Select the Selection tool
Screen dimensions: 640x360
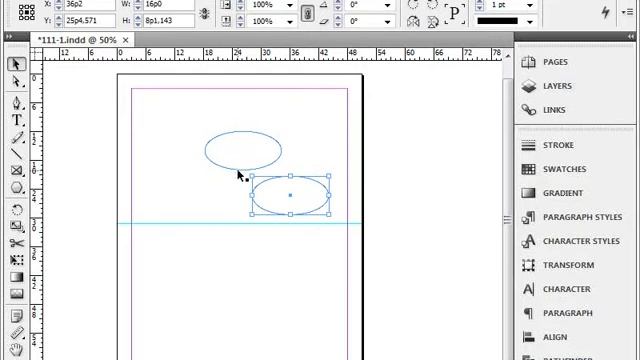tap(16, 64)
